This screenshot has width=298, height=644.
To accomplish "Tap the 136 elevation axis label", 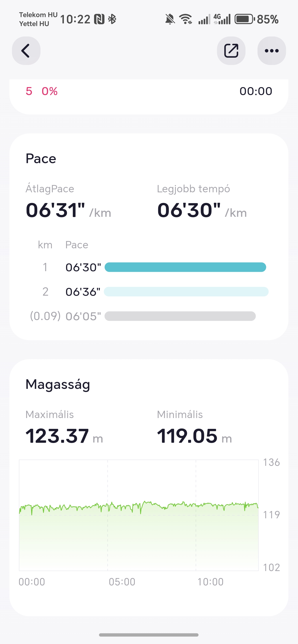I will tap(271, 463).
